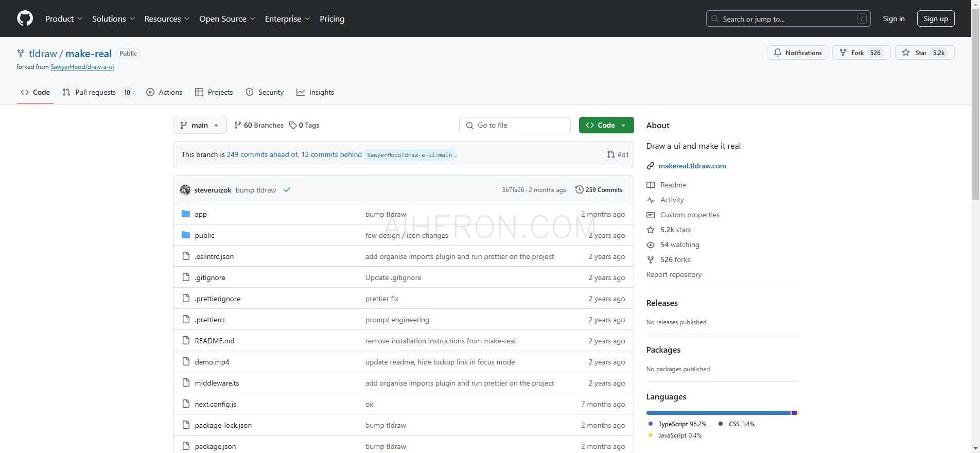Expand the Enterprise navigation menu

[288, 19]
